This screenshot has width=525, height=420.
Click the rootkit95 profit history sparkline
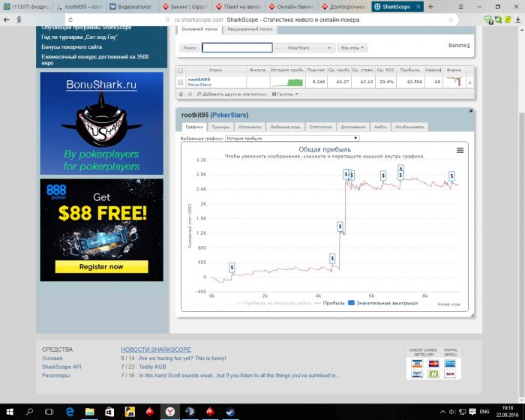(287, 82)
